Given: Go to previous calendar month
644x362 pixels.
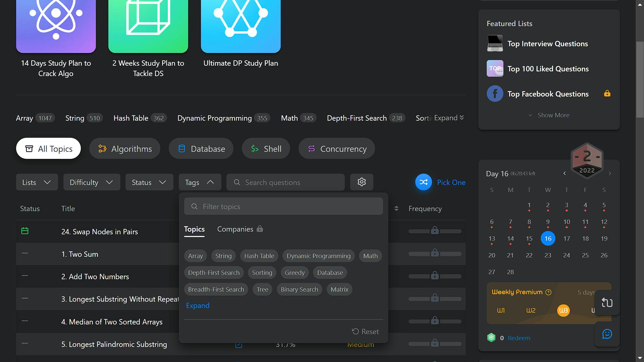Looking at the screenshot, I should pos(565,173).
